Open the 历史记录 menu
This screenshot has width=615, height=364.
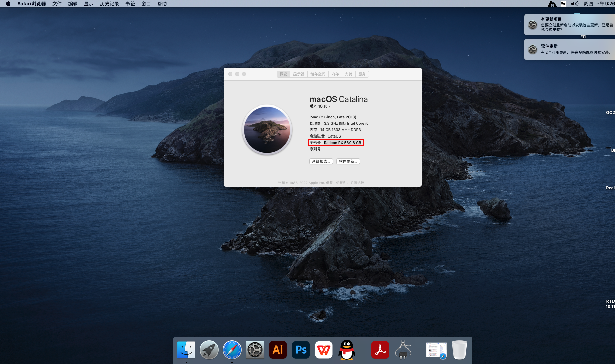[109, 4]
